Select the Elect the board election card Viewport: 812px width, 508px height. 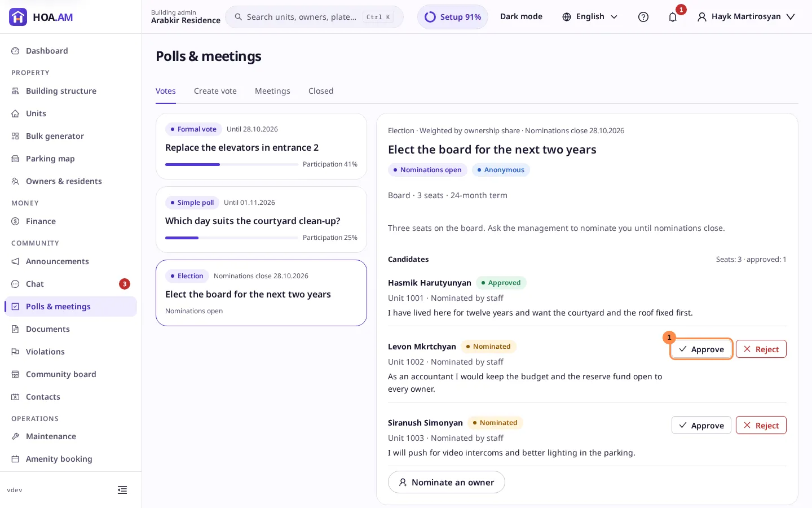[x=261, y=293]
